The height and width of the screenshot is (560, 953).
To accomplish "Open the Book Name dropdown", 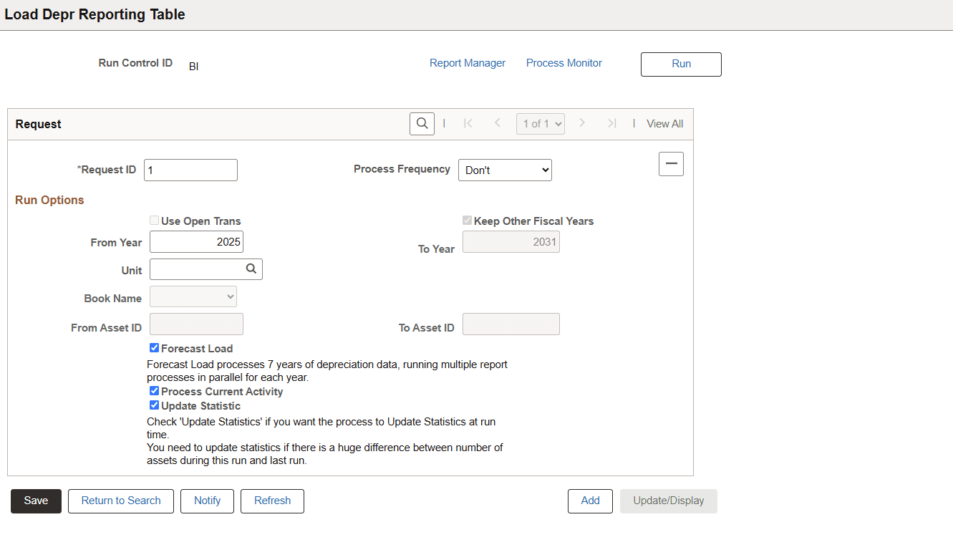I will pos(193,296).
